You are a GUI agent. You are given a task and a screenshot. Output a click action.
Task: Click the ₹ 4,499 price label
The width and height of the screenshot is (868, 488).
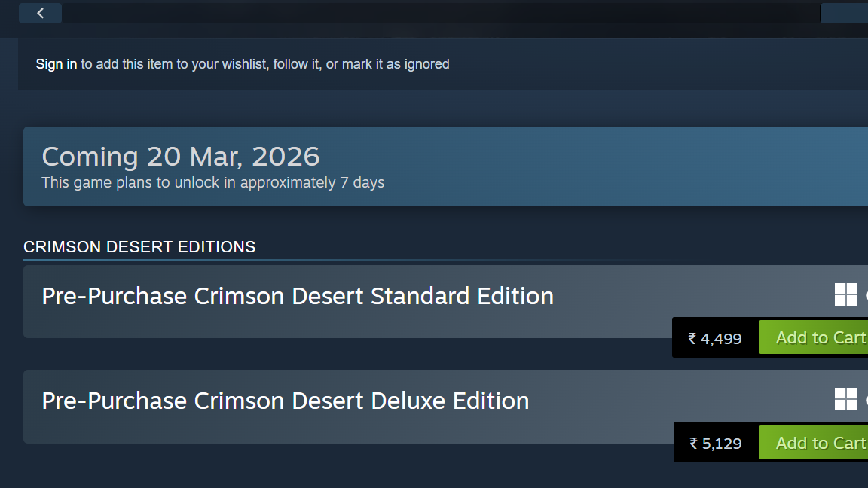pyautogui.click(x=715, y=339)
